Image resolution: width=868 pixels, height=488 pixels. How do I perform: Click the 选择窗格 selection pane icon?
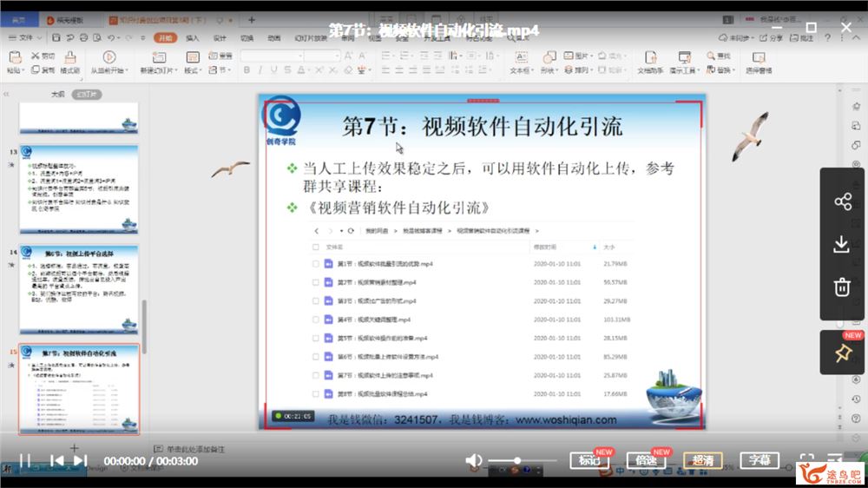point(759,57)
